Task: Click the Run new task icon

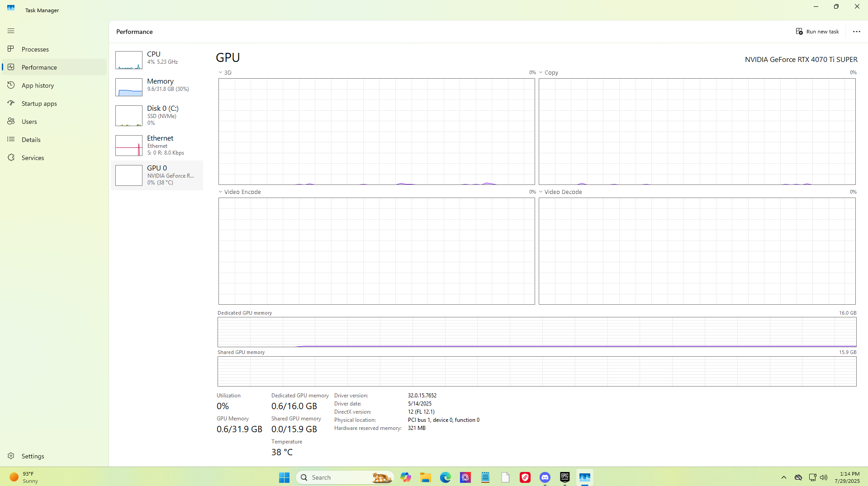Action: 799,31
